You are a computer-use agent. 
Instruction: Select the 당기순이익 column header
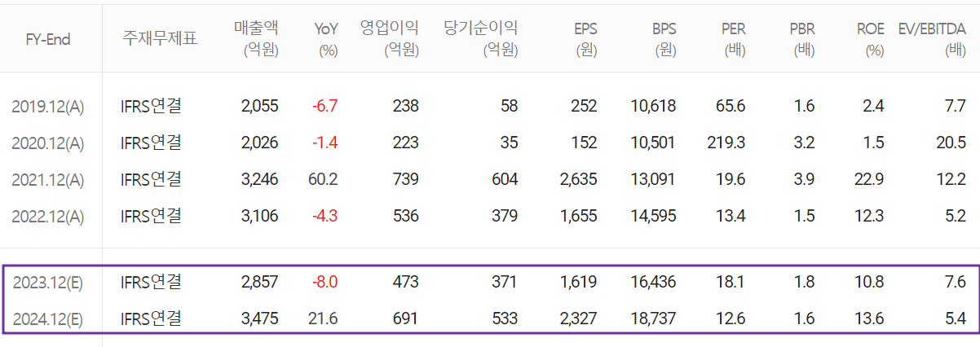[x=481, y=28]
